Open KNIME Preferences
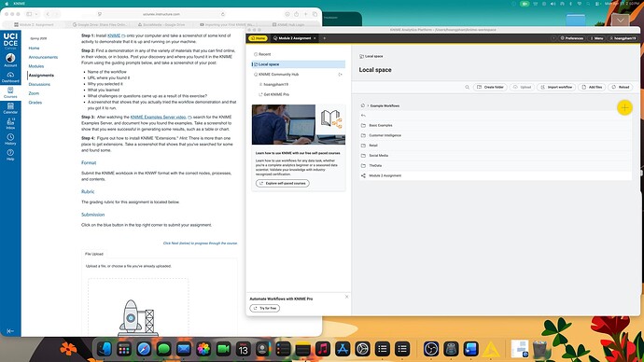The height and width of the screenshot is (362, 644). pos(572,38)
